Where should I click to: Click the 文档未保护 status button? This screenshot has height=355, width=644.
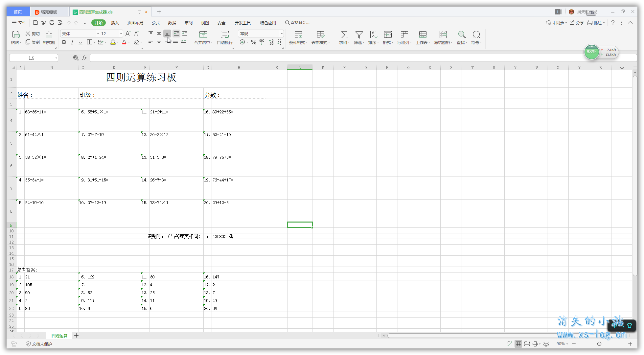click(x=39, y=344)
